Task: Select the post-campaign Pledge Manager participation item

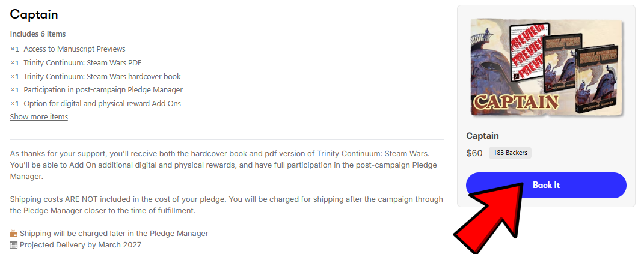Action: coord(103,90)
